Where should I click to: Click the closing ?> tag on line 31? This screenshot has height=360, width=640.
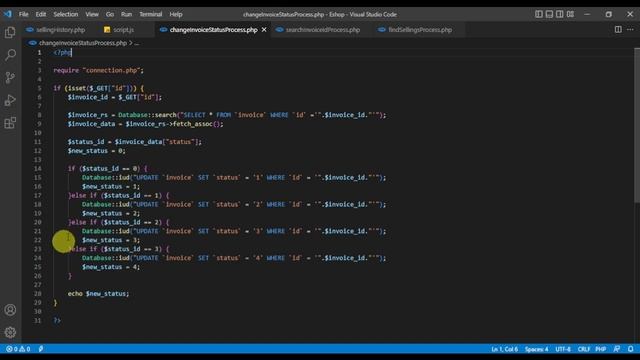tap(57, 320)
